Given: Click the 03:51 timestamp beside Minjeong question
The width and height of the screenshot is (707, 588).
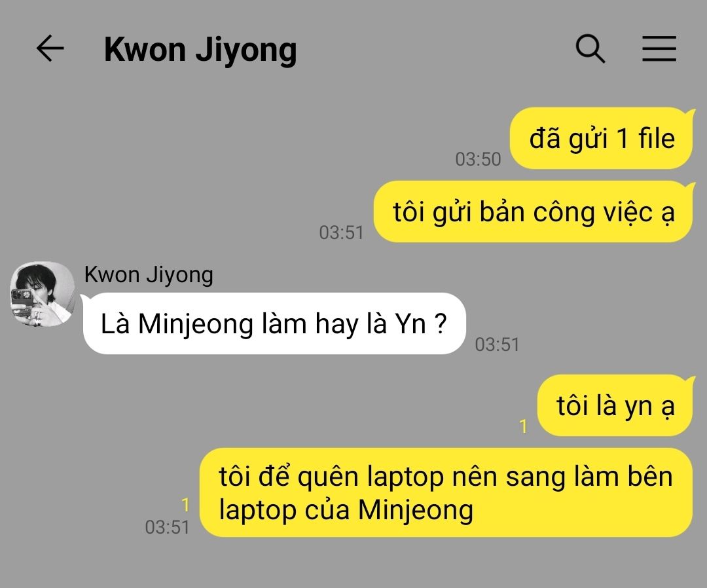Looking at the screenshot, I should 497,344.
